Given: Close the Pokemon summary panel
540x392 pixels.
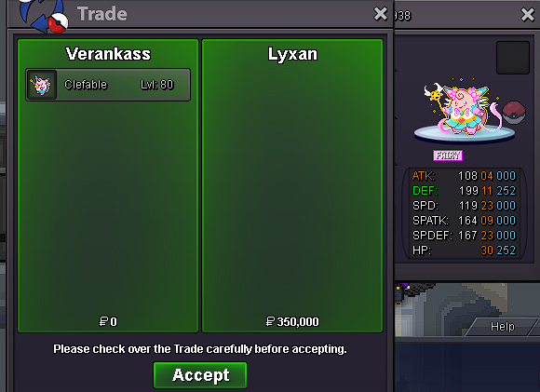Looking at the screenshot, I should pyautogui.click(x=527, y=15).
